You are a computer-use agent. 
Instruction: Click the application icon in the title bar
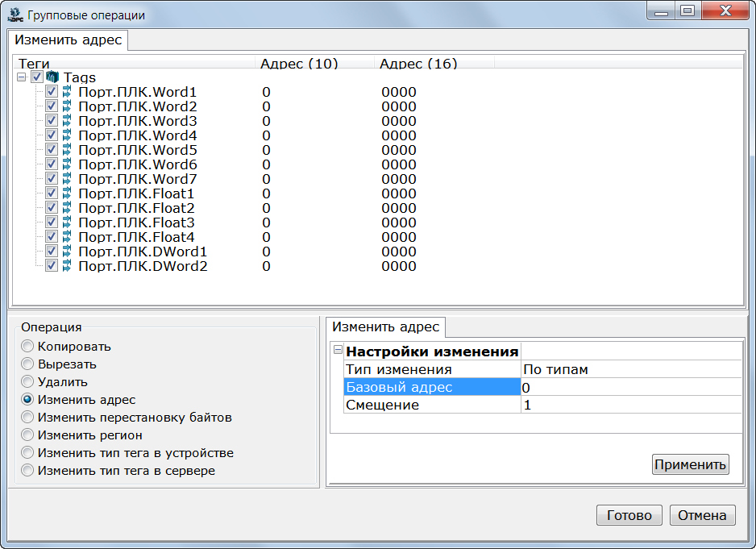point(15,15)
